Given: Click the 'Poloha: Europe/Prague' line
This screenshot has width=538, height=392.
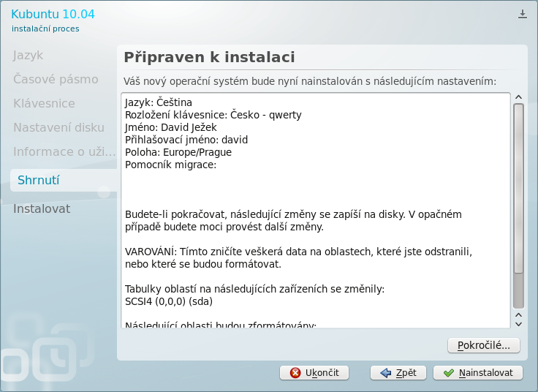Looking at the screenshot, I should click(178, 152).
